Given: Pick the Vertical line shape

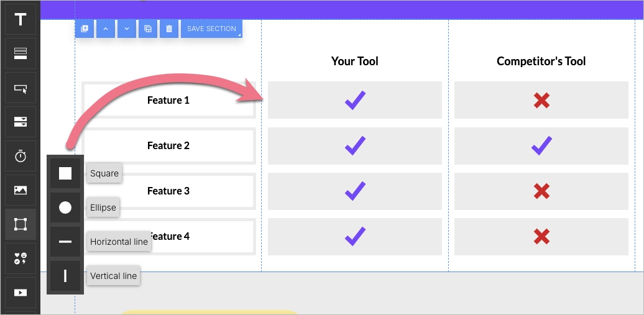Looking at the screenshot, I should (x=65, y=276).
